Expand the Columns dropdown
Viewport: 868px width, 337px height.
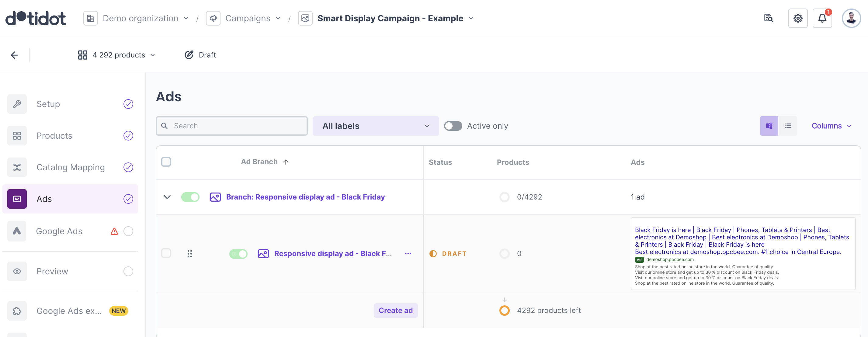831,126
